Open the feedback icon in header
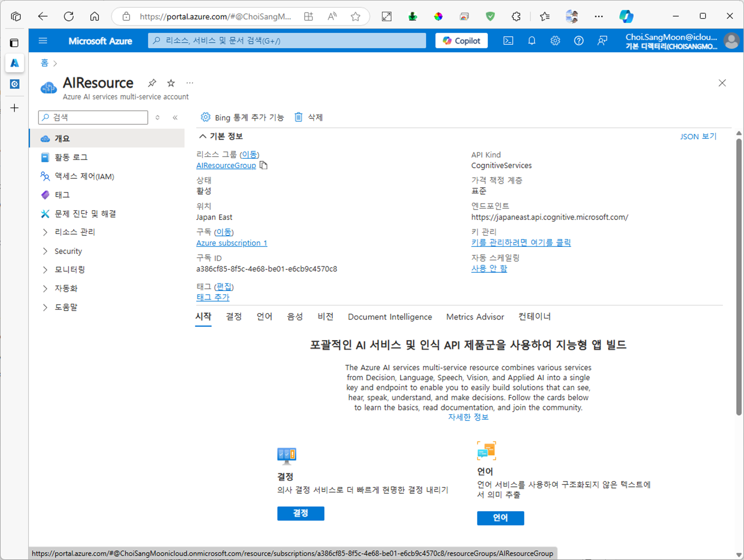 coord(602,41)
